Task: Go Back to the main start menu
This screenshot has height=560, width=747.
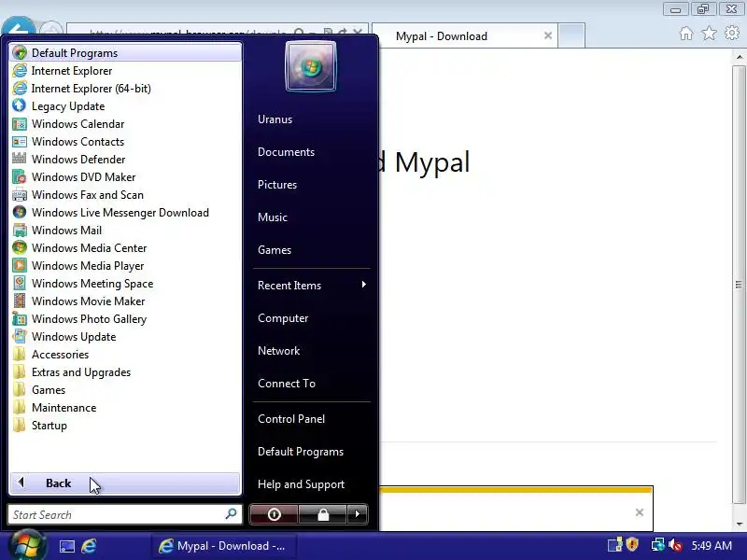Action: click(x=125, y=483)
